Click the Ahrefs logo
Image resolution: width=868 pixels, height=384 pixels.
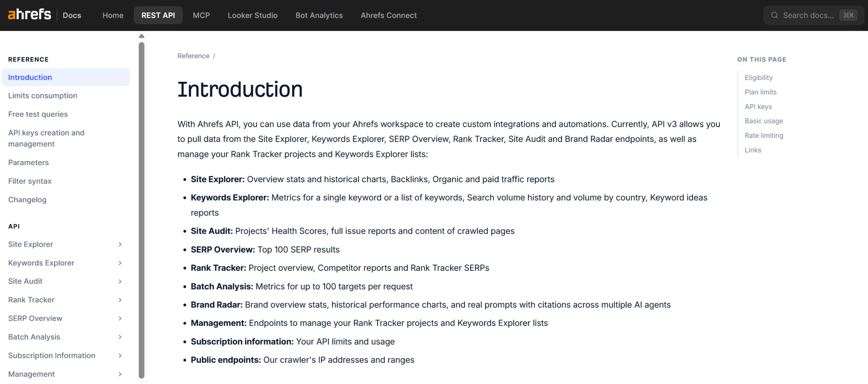pyautogui.click(x=29, y=14)
